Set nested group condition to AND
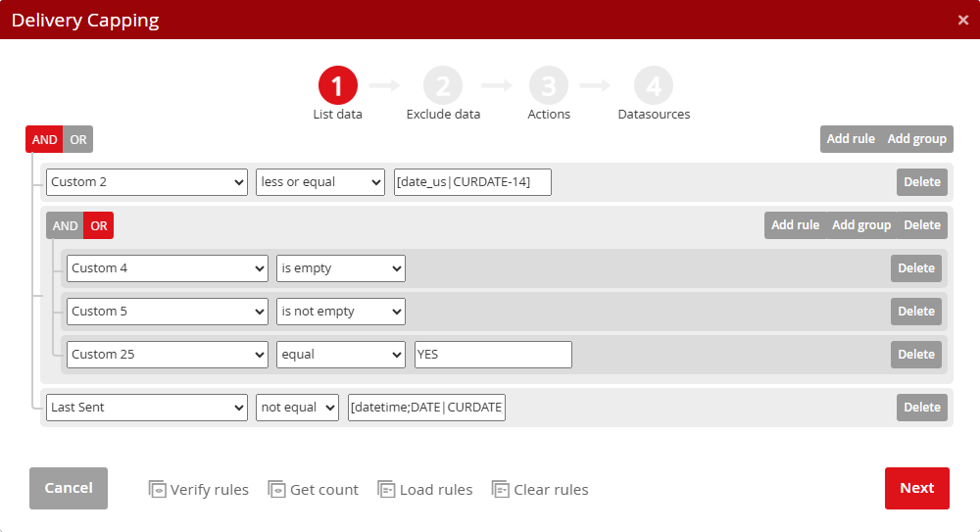The image size is (980, 532). tap(65, 225)
